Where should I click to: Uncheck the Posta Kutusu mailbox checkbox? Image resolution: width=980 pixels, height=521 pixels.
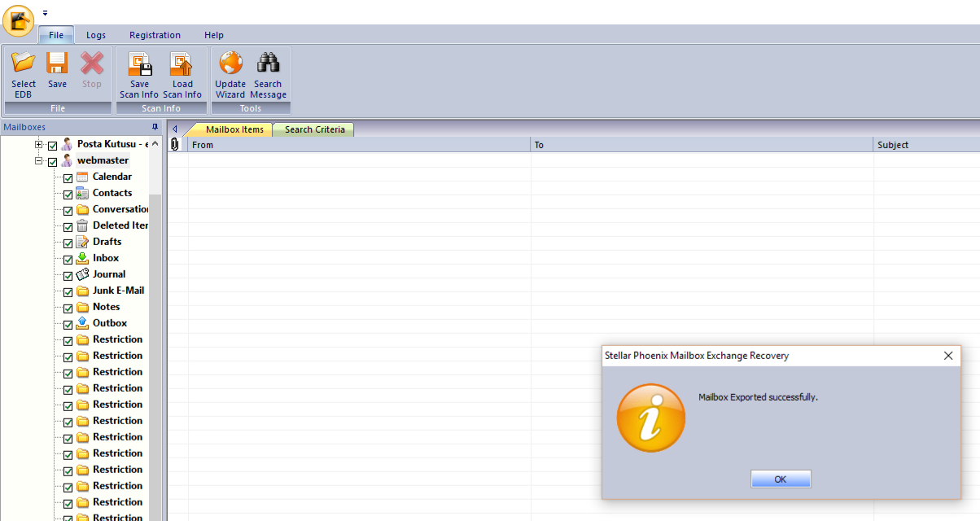click(x=53, y=146)
